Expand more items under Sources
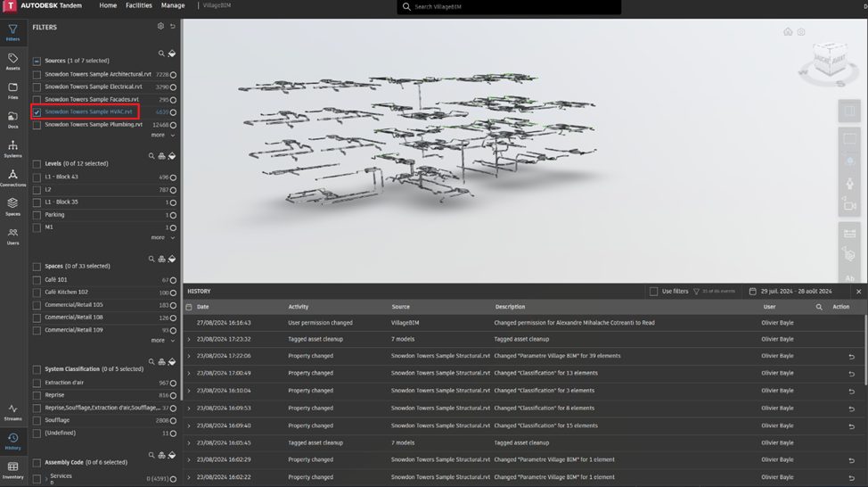The height and width of the screenshot is (487, 868). click(161, 136)
